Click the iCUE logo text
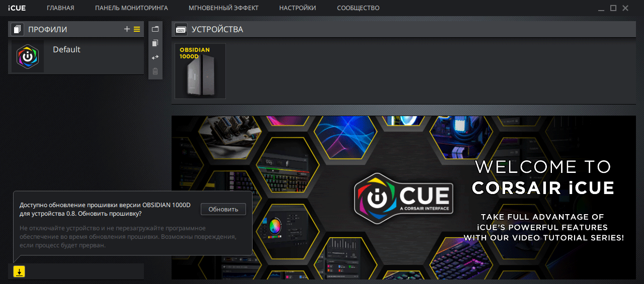644x284 pixels. coord(17,8)
